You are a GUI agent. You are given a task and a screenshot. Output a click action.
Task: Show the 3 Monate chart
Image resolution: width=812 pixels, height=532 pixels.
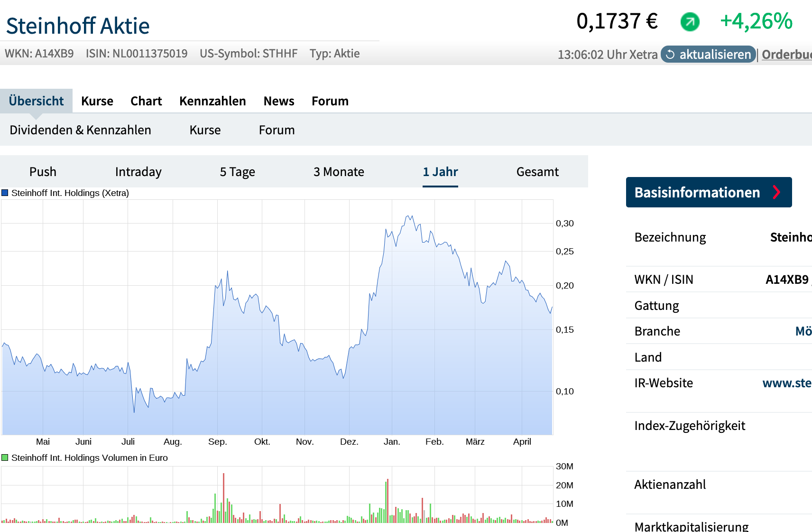pyautogui.click(x=339, y=172)
